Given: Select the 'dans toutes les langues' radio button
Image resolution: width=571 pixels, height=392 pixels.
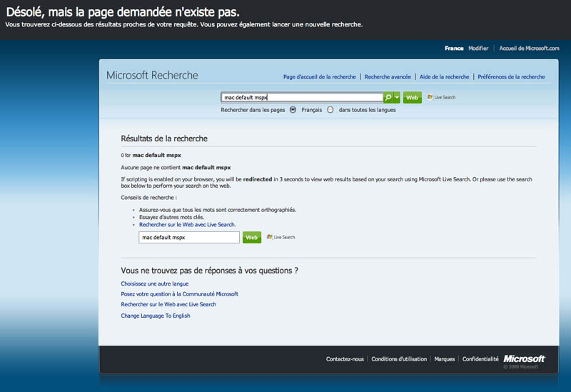Looking at the screenshot, I should (x=330, y=110).
